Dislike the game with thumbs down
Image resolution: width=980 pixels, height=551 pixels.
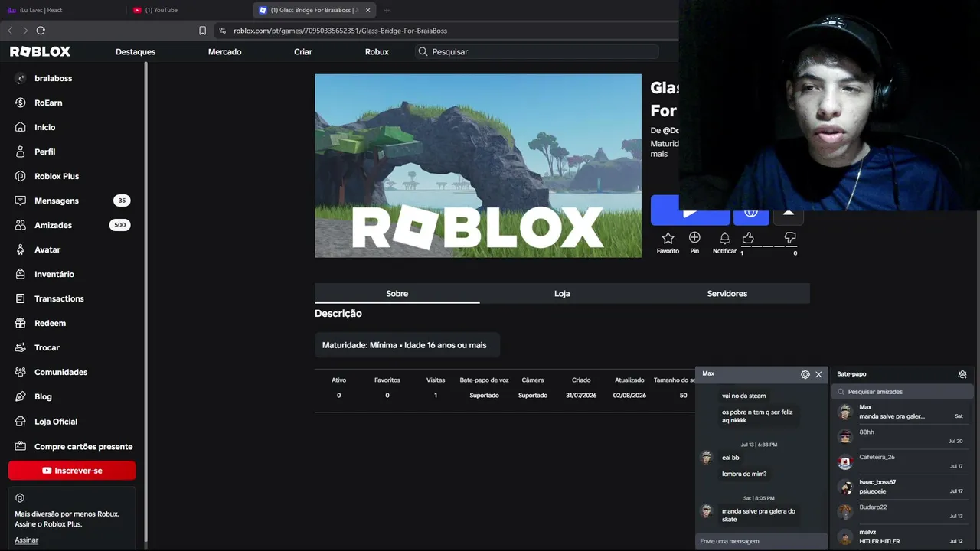[x=790, y=238]
